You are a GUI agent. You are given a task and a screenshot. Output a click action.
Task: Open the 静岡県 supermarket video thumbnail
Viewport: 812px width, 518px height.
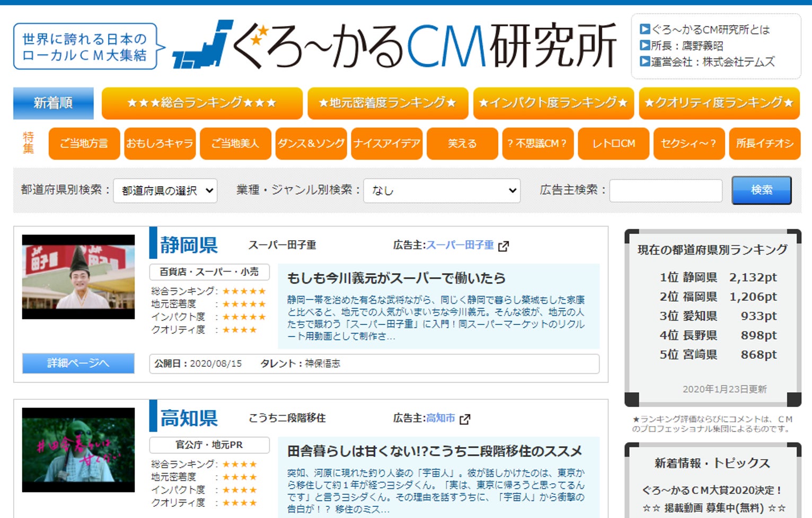[78, 277]
